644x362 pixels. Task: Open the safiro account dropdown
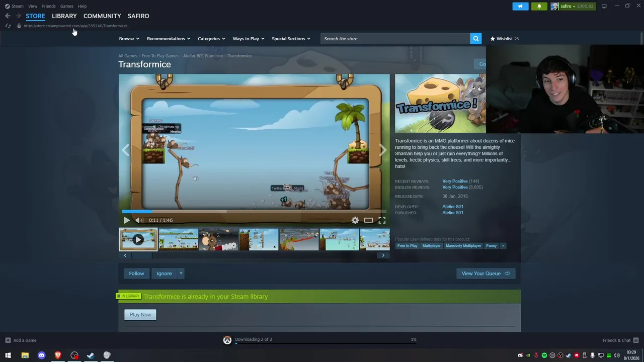[572, 6]
